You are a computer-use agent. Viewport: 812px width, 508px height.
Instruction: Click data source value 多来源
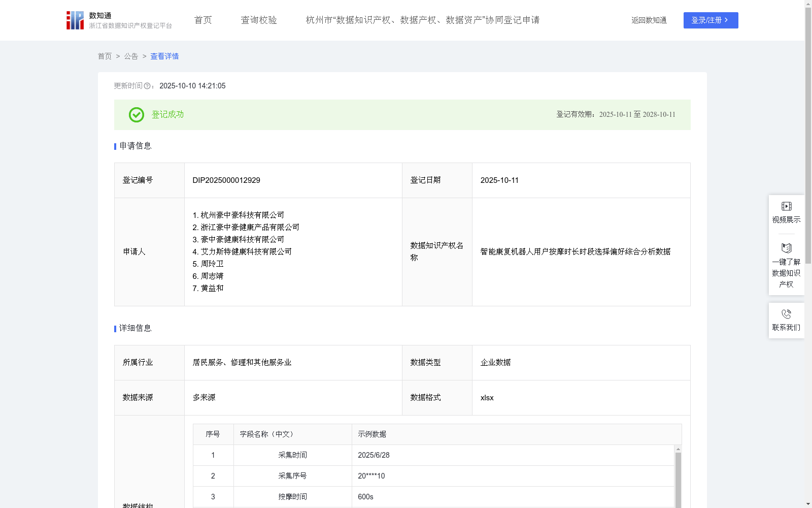point(204,398)
